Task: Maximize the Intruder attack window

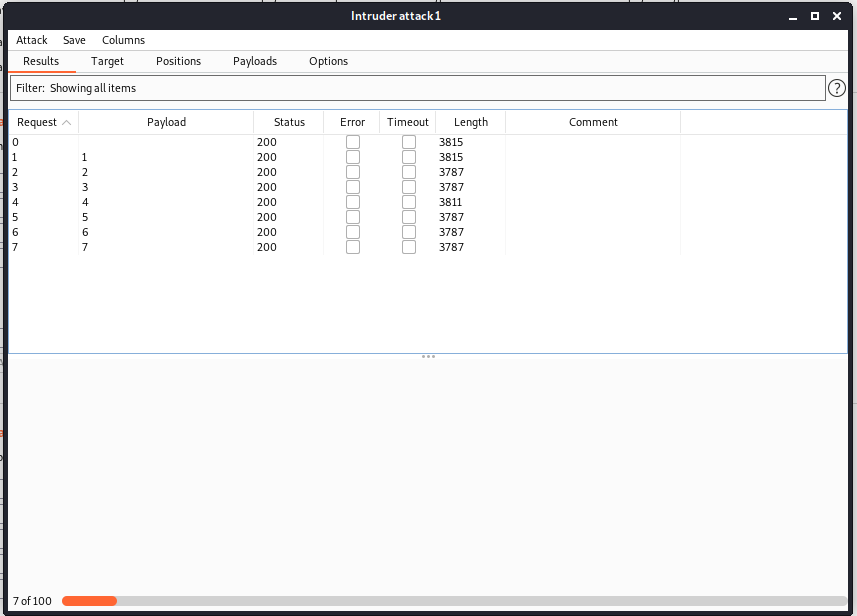Action: click(814, 16)
